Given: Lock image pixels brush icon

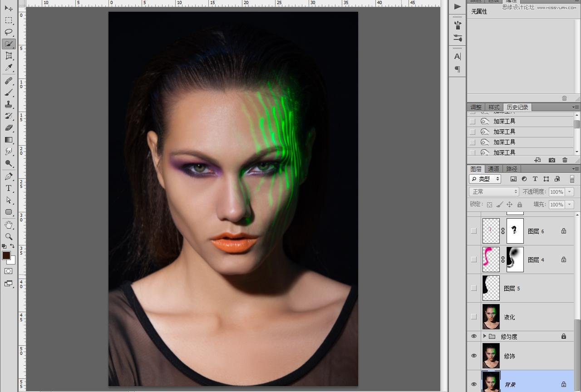Looking at the screenshot, I should pyautogui.click(x=499, y=205).
